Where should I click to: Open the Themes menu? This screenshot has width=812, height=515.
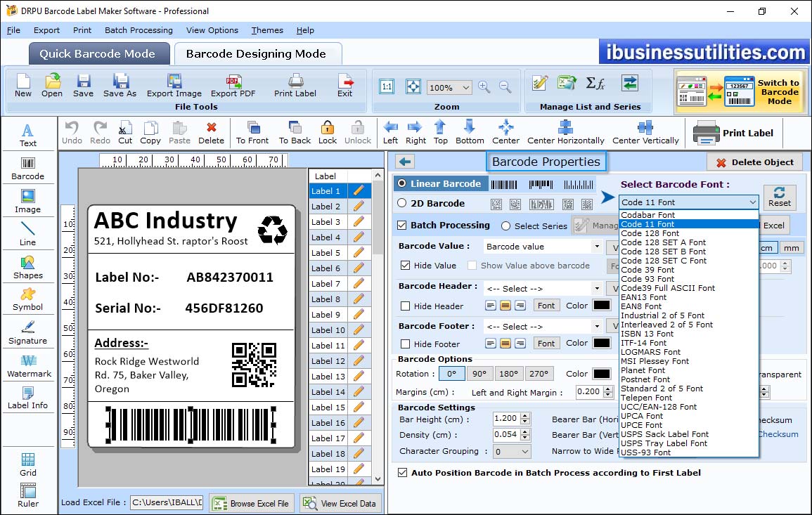pyautogui.click(x=267, y=30)
